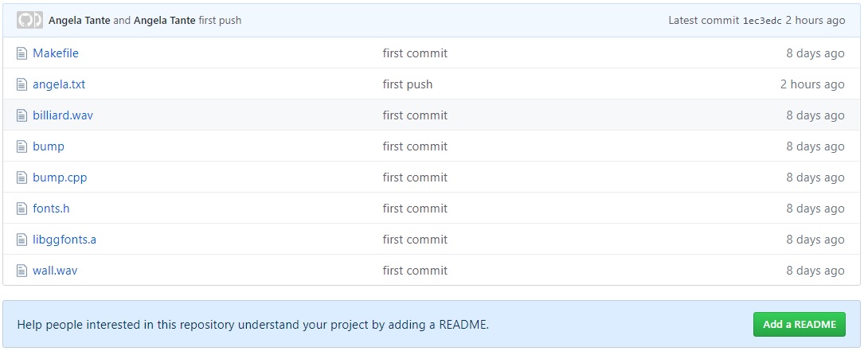Viewport: 868px width, 355px height.
Task: Click the file icon beside fonts.h
Action: pos(22,209)
